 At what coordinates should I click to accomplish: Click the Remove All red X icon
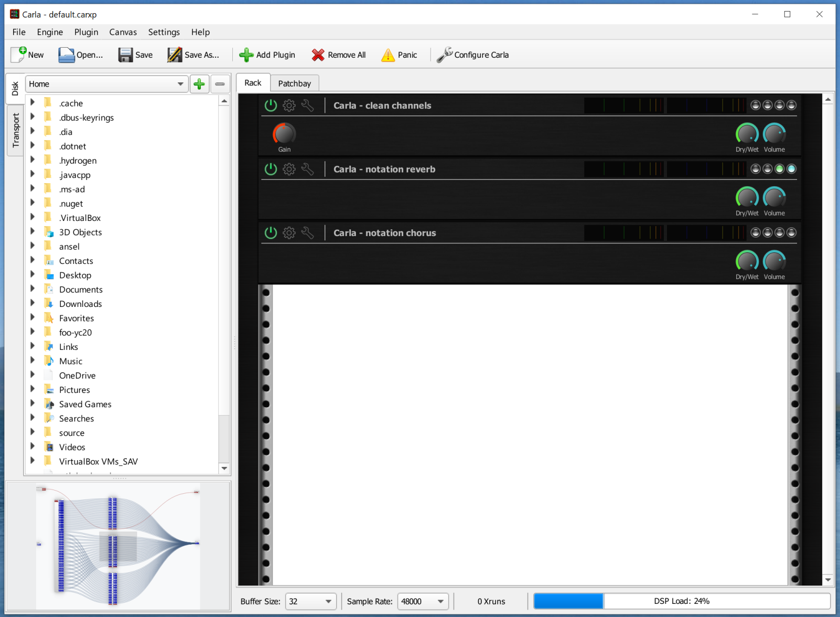tap(318, 55)
